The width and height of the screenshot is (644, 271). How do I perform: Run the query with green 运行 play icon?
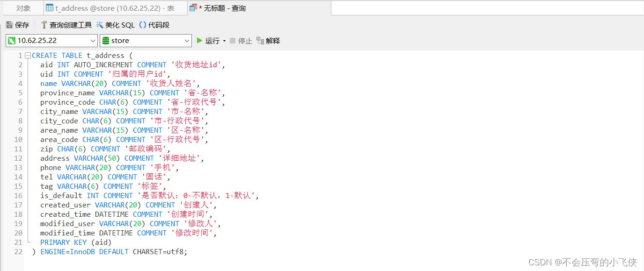(x=200, y=40)
